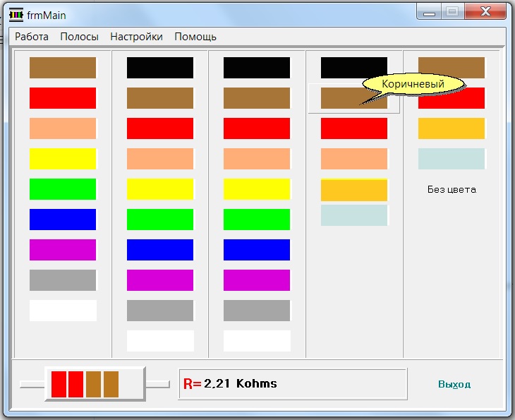Pick silver in the fifth tolerance column
The height and width of the screenshot is (420, 515).
coord(452,159)
